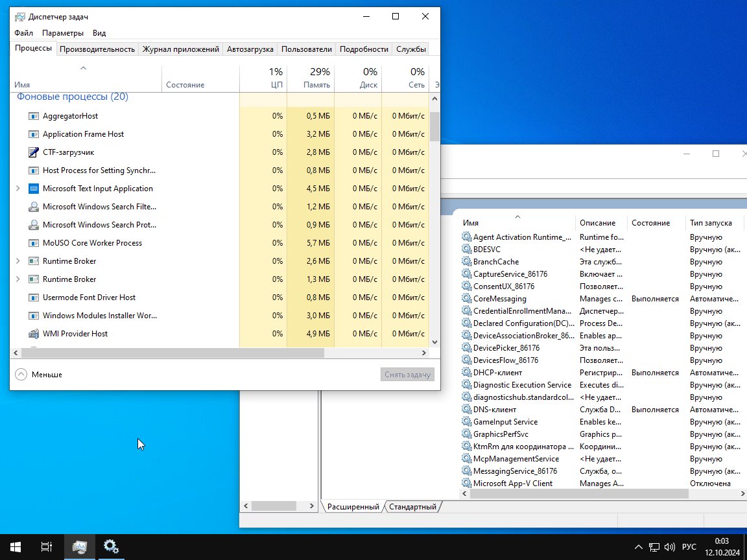Click the scroll down arrow in Task Manager

[434, 342]
